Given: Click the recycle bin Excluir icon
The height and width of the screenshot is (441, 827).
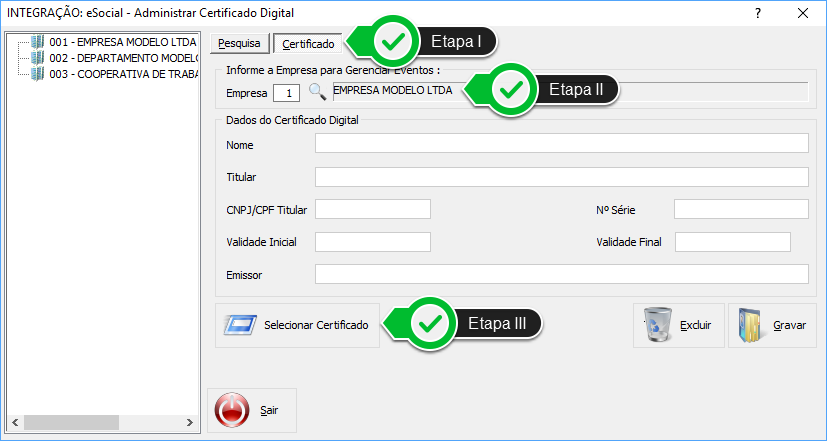Looking at the screenshot, I should pyautogui.click(x=658, y=325).
